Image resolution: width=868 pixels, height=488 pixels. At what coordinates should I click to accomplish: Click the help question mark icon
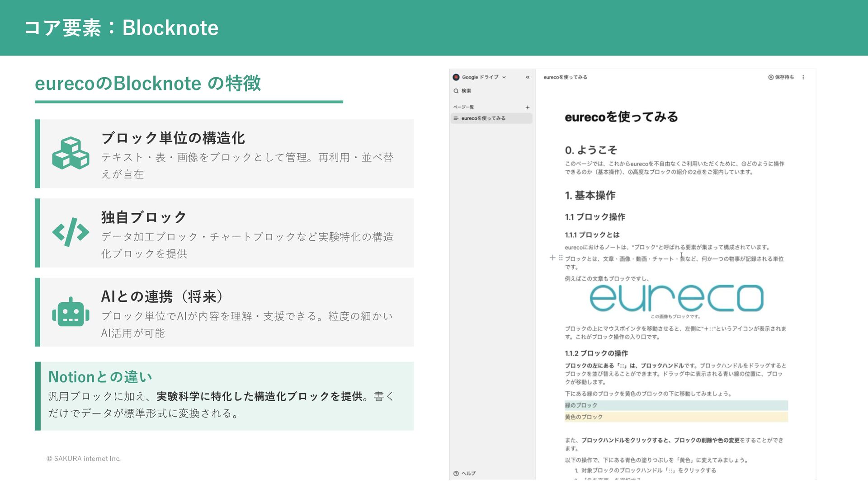coord(456,474)
